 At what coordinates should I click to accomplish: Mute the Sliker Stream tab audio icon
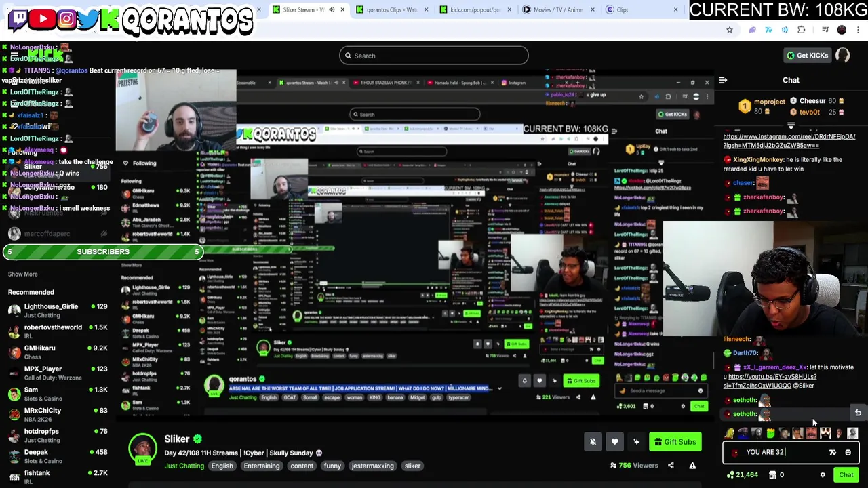point(332,9)
